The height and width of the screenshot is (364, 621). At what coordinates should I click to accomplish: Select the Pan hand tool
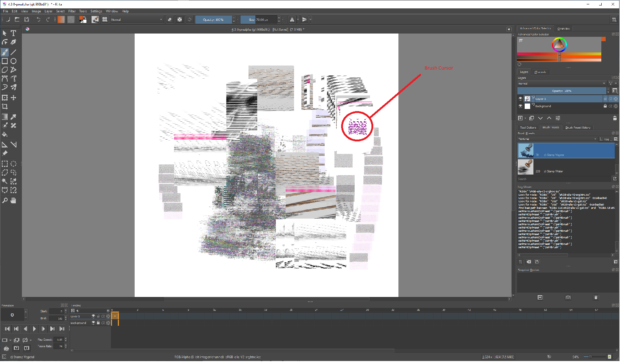pyautogui.click(x=13, y=200)
